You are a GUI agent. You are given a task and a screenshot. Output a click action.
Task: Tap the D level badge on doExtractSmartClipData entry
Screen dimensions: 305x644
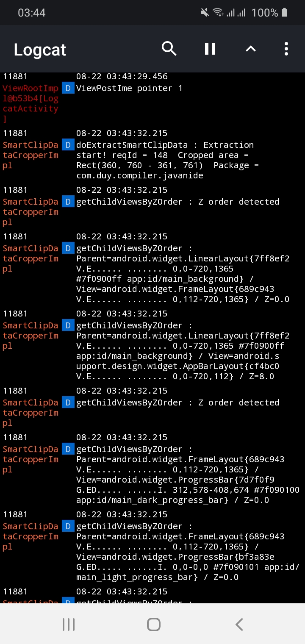68,144
